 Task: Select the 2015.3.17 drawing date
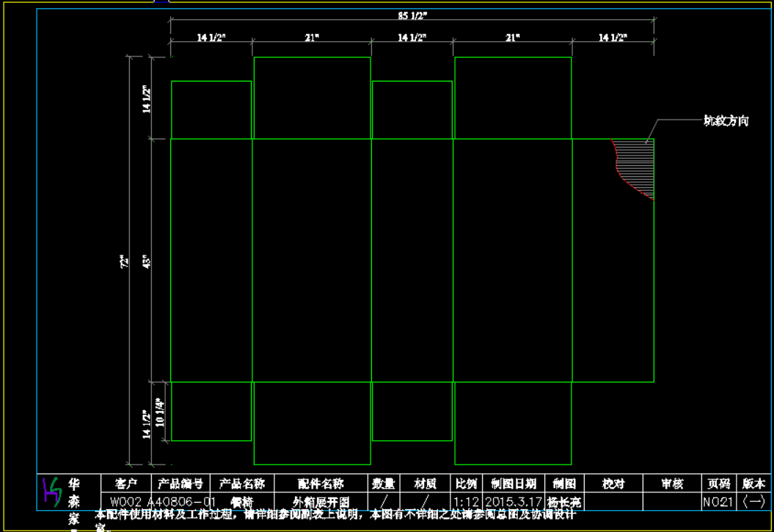(x=513, y=502)
